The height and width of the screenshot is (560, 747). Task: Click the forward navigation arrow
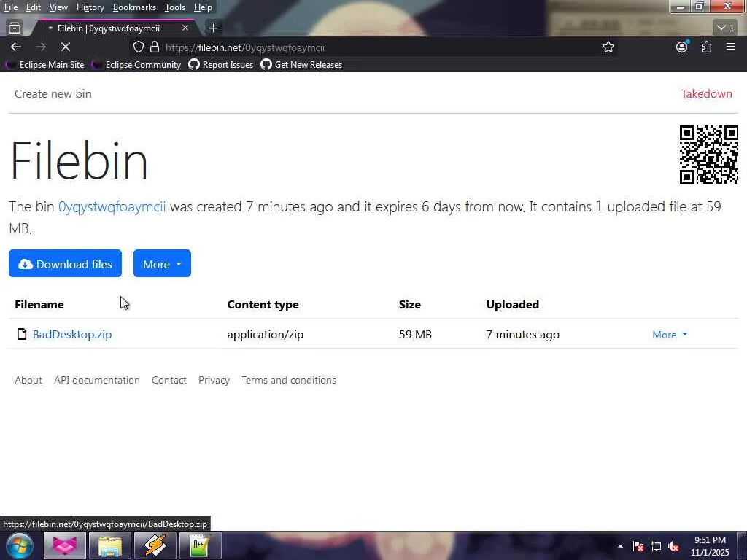click(41, 47)
